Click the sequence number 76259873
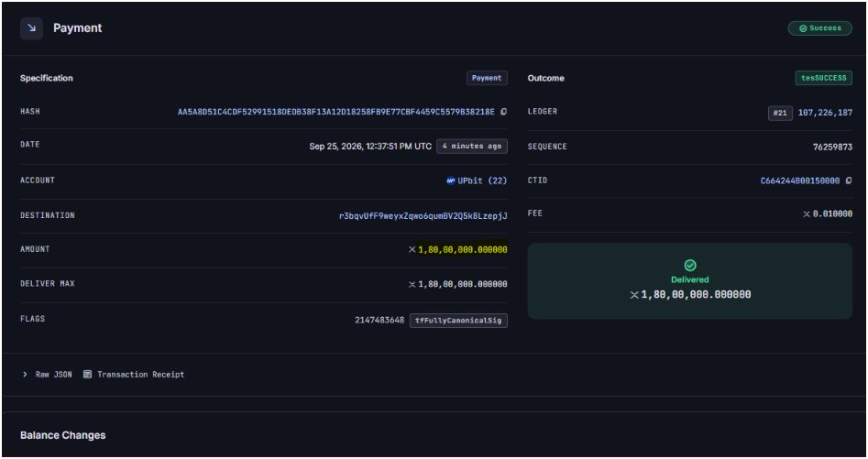Image resolution: width=868 pixels, height=459 pixels. tap(832, 148)
